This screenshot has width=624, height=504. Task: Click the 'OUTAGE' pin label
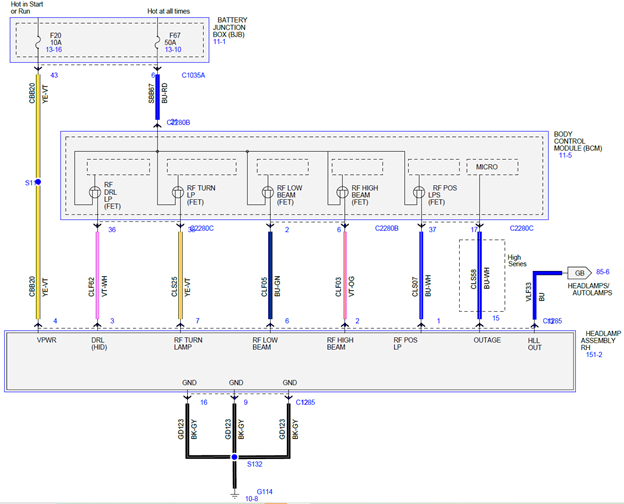(x=487, y=340)
